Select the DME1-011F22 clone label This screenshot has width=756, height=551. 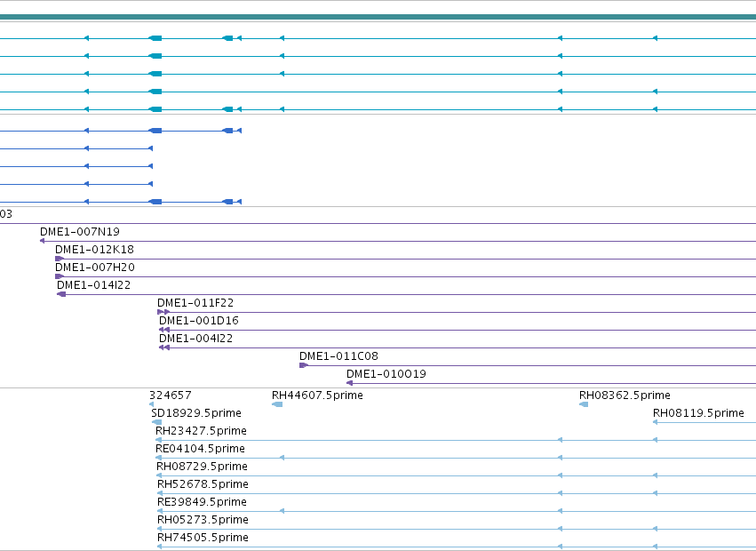(195, 303)
